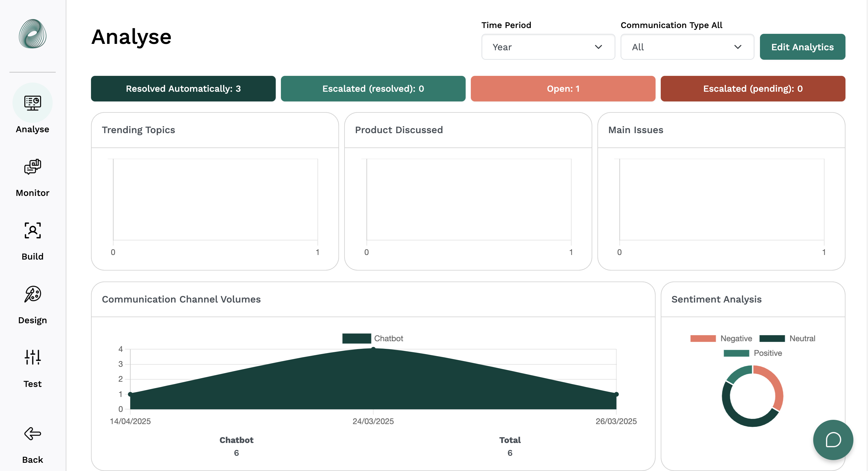Click the Monitor menu label

click(33, 193)
